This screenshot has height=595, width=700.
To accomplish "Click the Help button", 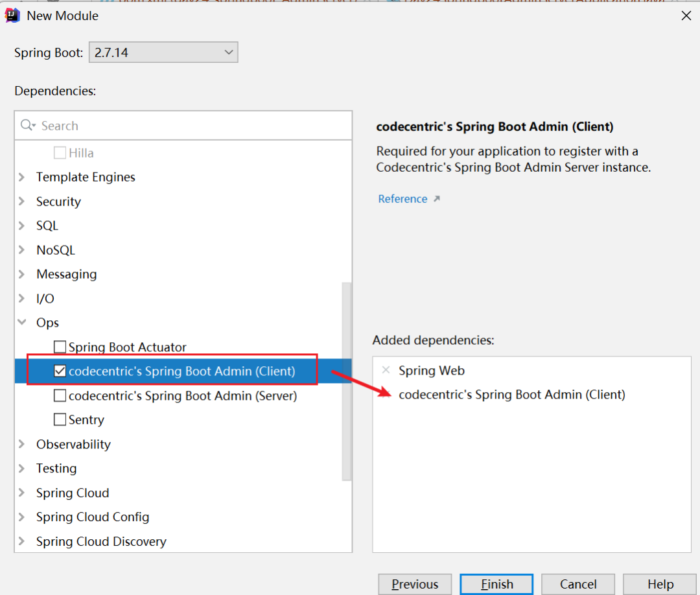I will [660, 584].
